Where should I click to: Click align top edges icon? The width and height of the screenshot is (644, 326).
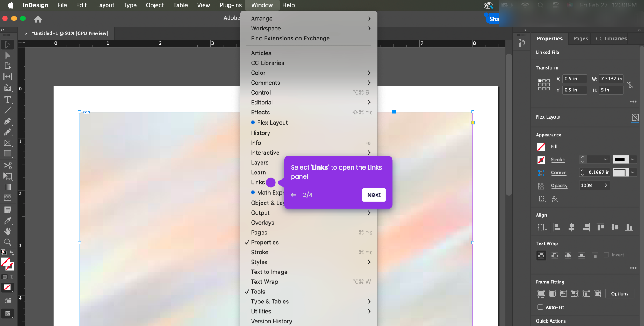pyautogui.click(x=600, y=227)
